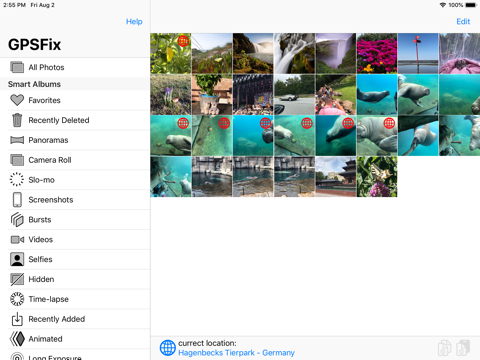The width and height of the screenshot is (480, 360).
Task: Open the red pole against blue sky photo
Action: [x=418, y=53]
